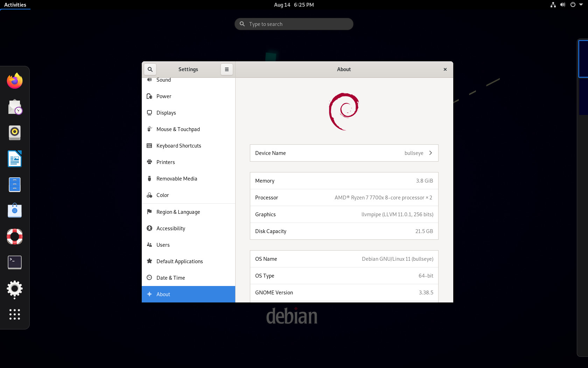The height and width of the screenshot is (368, 588).
Task: Select the first workspace thumbnail
Action: pyautogui.click(x=583, y=59)
